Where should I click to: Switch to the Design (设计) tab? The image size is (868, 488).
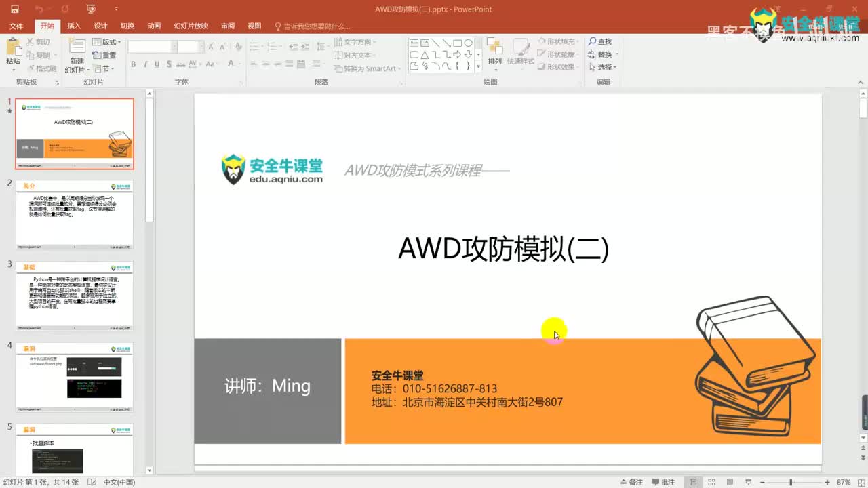pos(100,26)
